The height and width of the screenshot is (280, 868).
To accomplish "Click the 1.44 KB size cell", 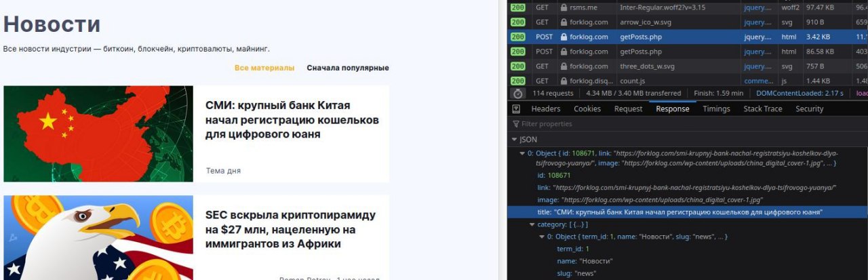I will coord(818,81).
